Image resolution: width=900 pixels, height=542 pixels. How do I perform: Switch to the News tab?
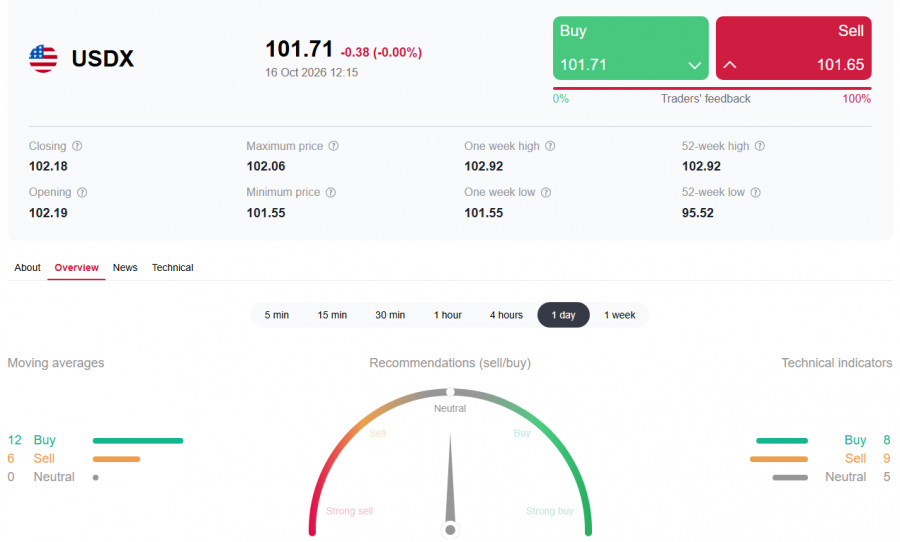pyautogui.click(x=125, y=268)
